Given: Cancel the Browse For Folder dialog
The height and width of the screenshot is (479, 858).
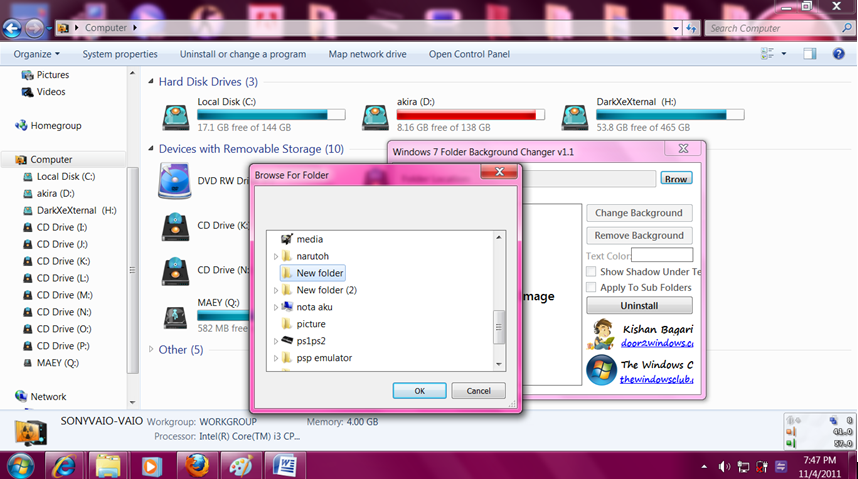Looking at the screenshot, I should click(x=478, y=391).
